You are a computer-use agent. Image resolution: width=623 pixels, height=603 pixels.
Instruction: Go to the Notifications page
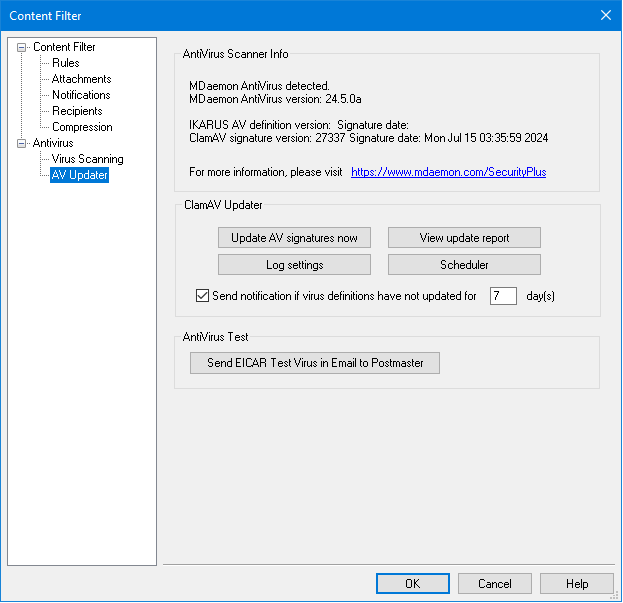click(81, 95)
